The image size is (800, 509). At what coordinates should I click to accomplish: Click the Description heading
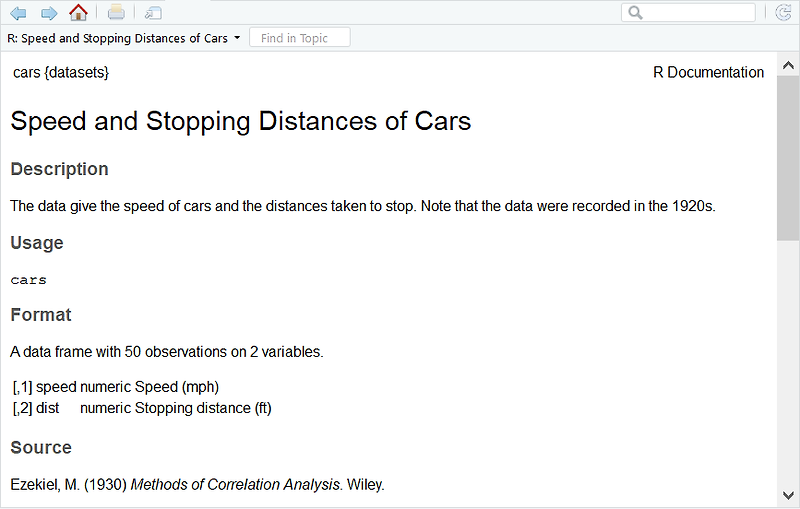click(x=59, y=169)
